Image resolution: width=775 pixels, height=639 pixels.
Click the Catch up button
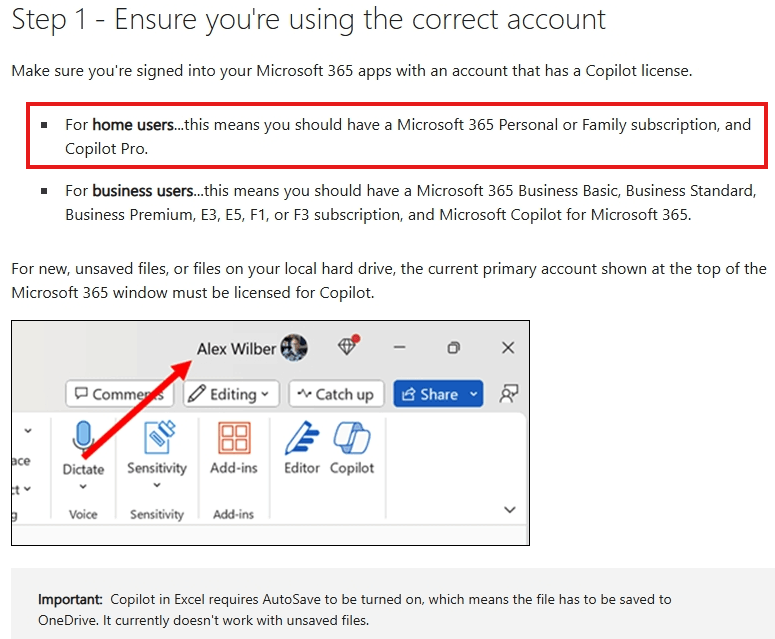point(336,394)
